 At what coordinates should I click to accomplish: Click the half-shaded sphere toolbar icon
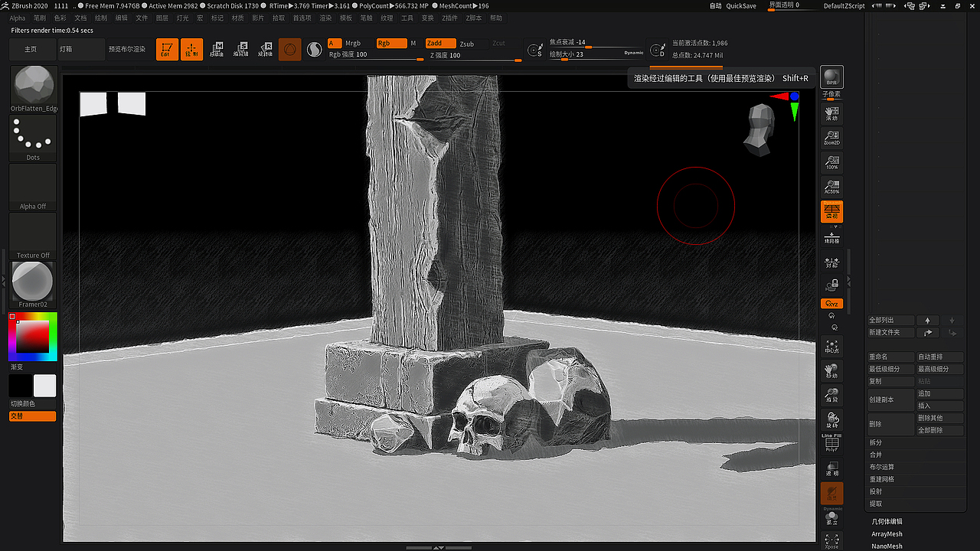[314, 50]
